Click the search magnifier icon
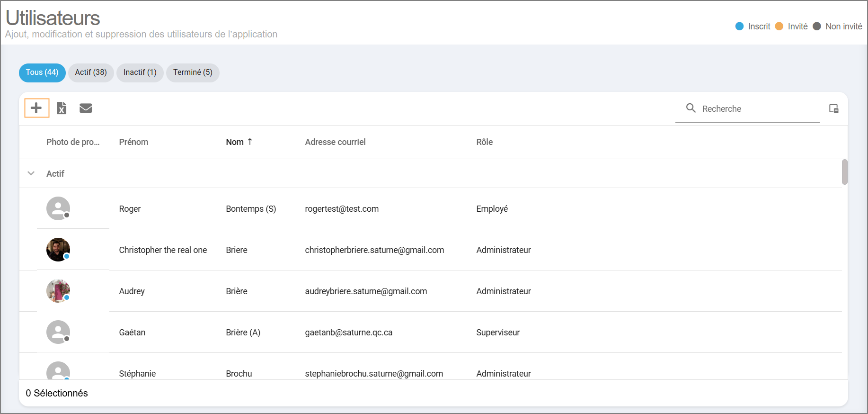The image size is (868, 414). 691,108
